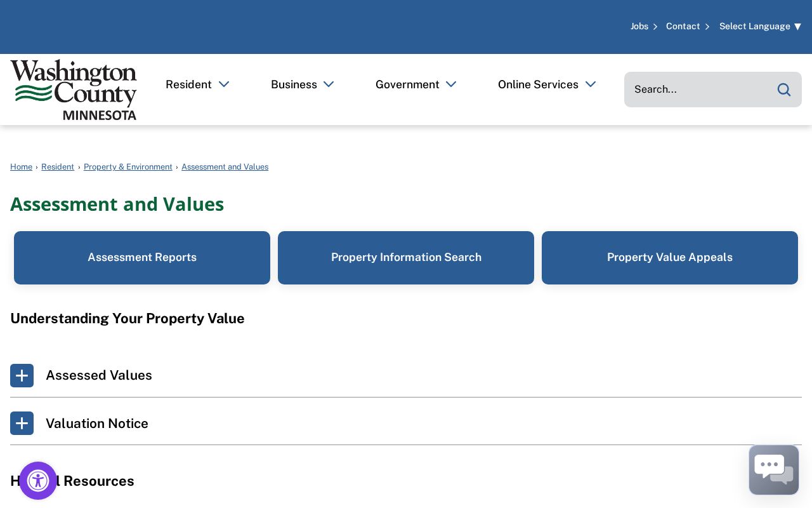Open the chat assistant bubble
This screenshot has width=812, height=508.
(x=774, y=470)
